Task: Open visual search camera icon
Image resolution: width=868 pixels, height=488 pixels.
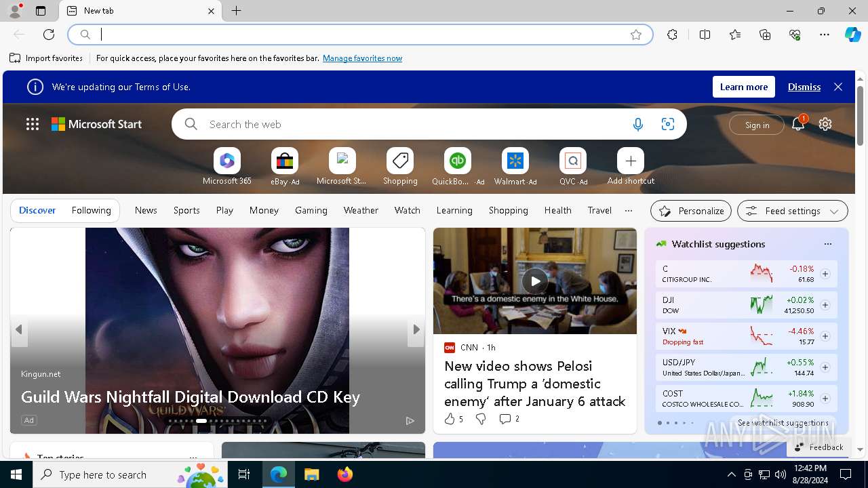Action: 668,124
